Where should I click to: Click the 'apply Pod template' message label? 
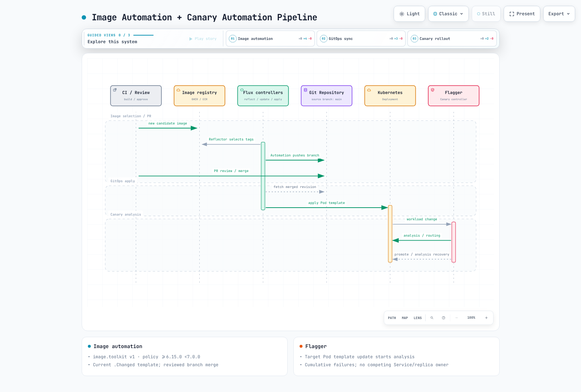[x=326, y=203]
